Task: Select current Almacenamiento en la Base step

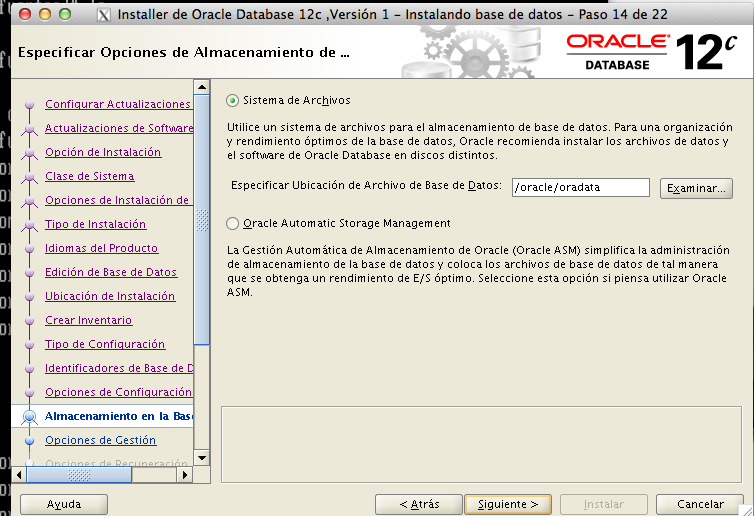Action: click(119, 416)
